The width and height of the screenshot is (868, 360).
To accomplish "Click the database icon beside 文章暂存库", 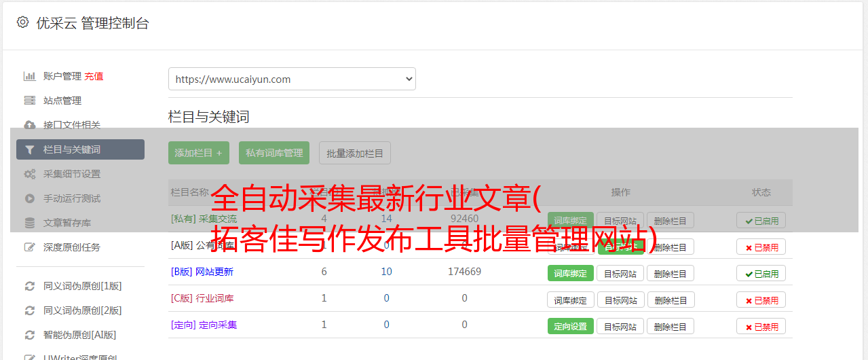I will (x=29, y=223).
